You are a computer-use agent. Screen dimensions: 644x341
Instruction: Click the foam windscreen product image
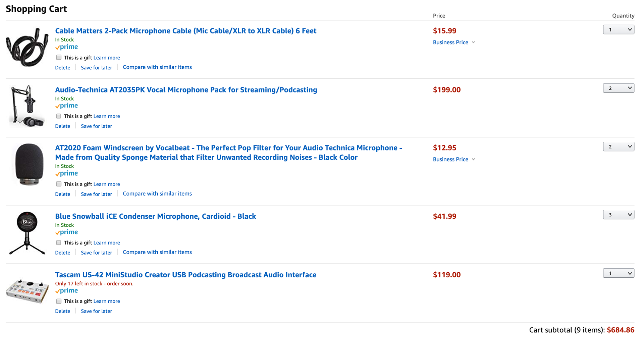pos(30,164)
